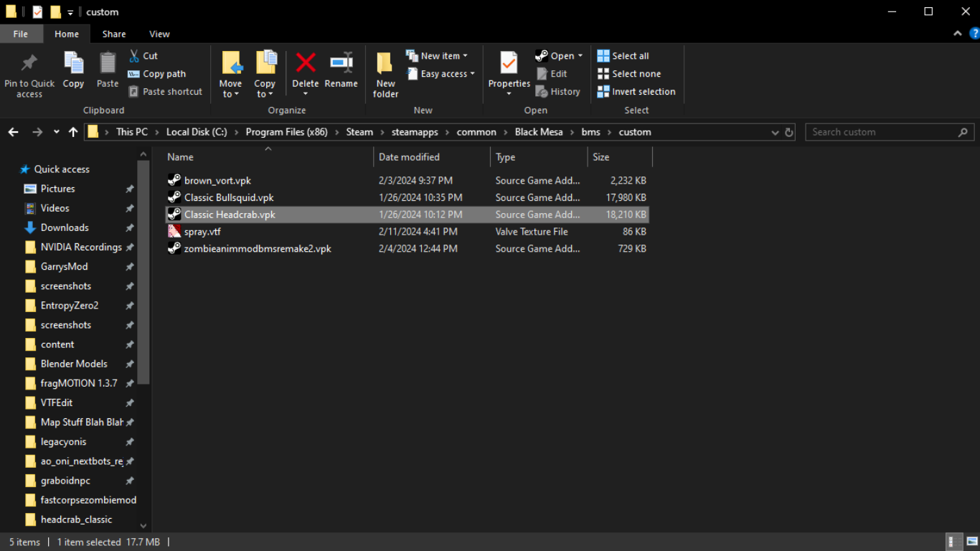The height and width of the screenshot is (551, 980).
Task: Switch to the Share ribbon tab
Action: click(114, 34)
